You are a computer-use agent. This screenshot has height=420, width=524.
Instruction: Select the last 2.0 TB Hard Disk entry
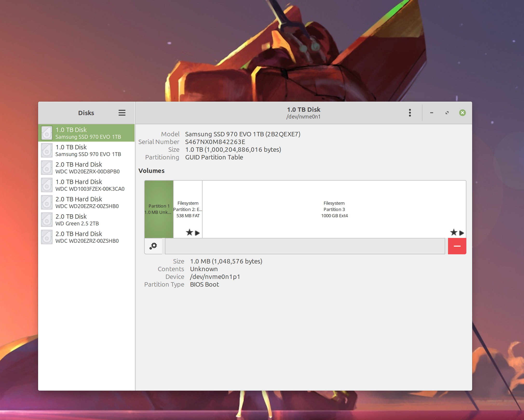tap(88, 237)
